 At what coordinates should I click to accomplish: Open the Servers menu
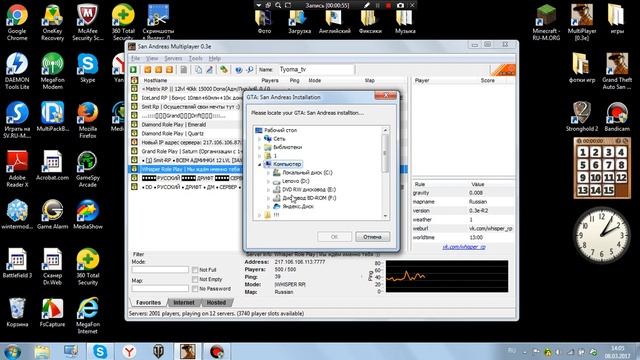tap(173, 58)
